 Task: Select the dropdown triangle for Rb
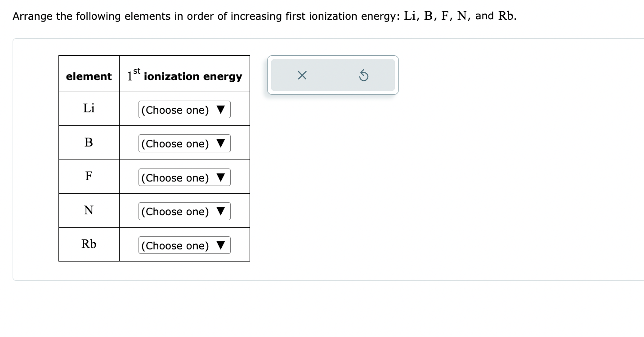220,245
